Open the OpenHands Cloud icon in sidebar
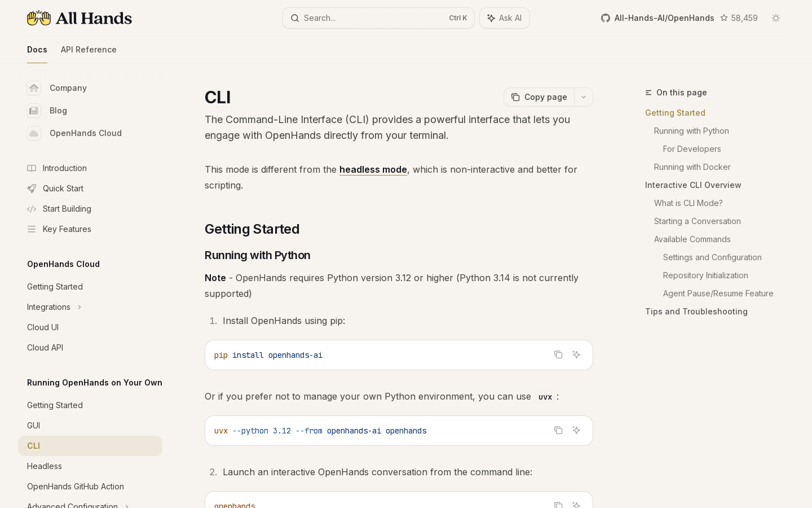The image size is (812, 508). (x=34, y=133)
